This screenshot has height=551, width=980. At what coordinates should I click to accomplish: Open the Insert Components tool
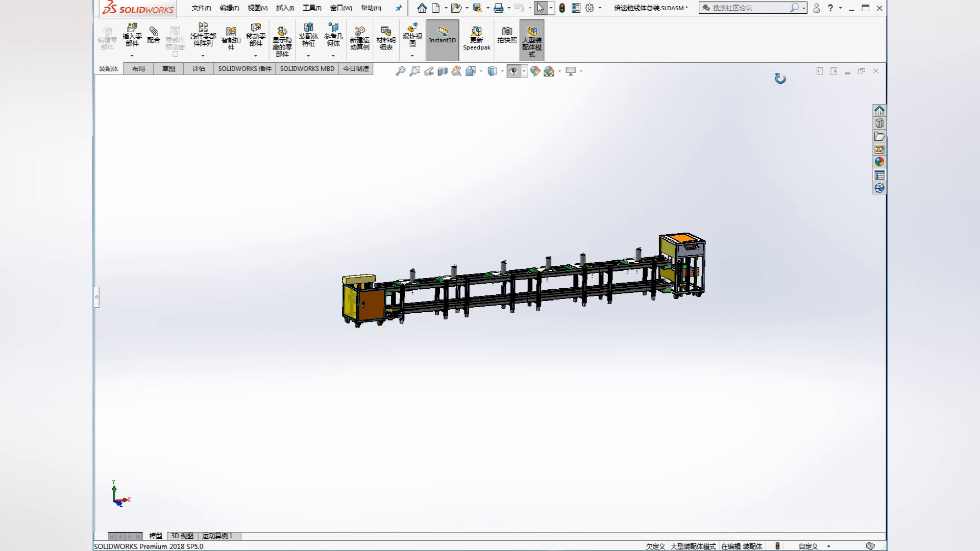click(132, 35)
